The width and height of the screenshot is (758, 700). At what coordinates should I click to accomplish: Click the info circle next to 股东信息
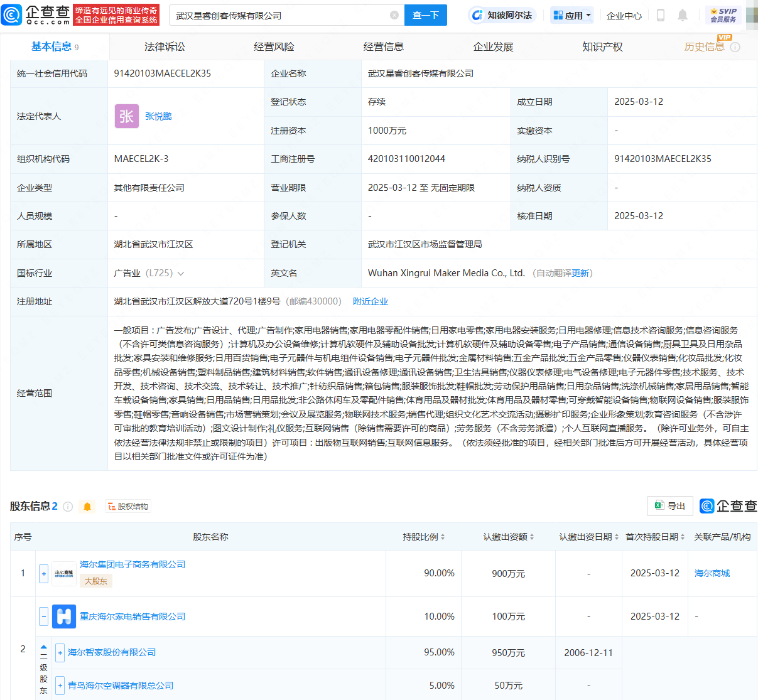coord(68,505)
